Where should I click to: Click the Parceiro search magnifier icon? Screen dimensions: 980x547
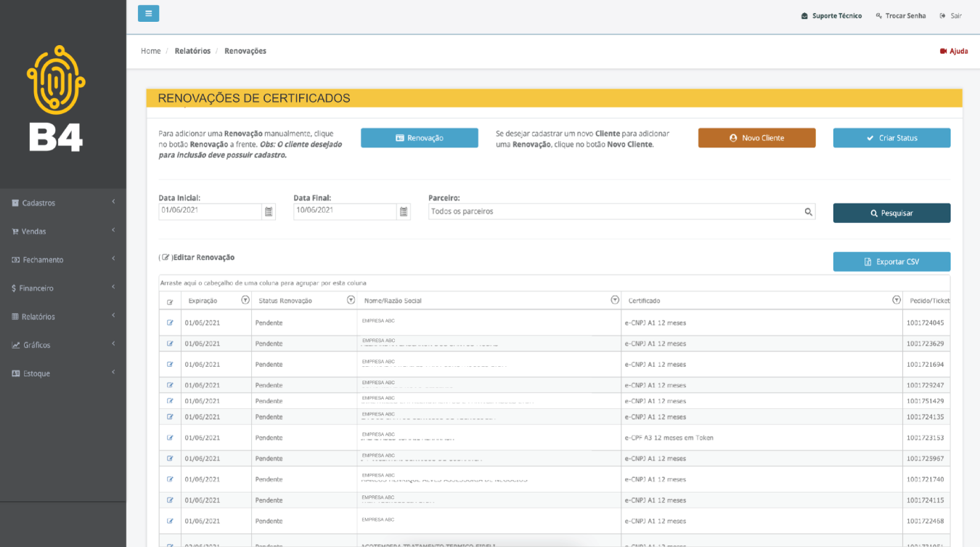pos(808,211)
